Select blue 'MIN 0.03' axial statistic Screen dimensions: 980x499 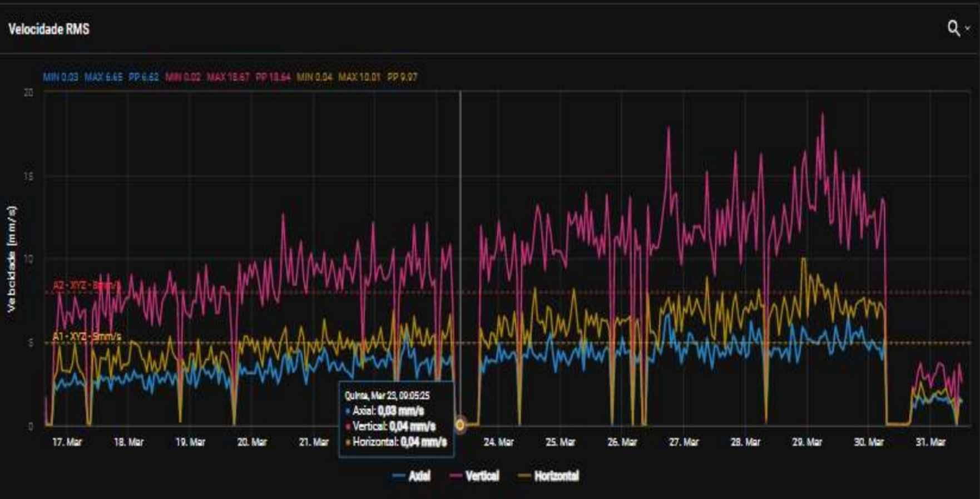(x=61, y=77)
